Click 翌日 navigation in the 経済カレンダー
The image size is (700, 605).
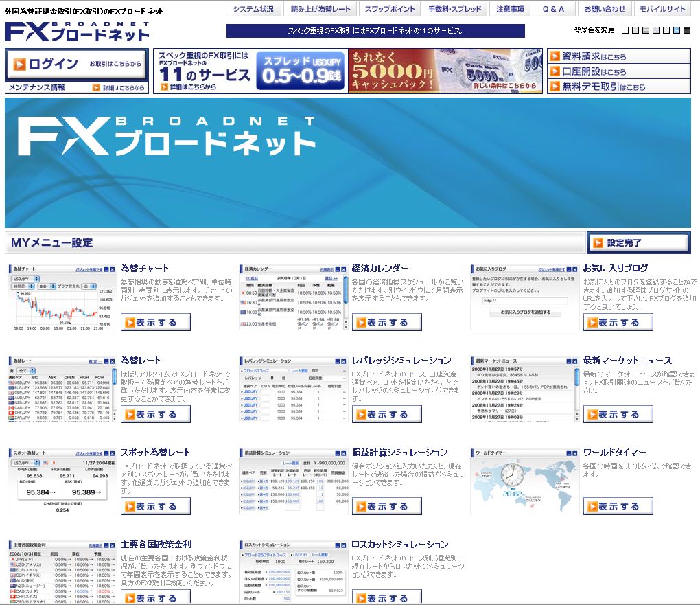pos(331,279)
